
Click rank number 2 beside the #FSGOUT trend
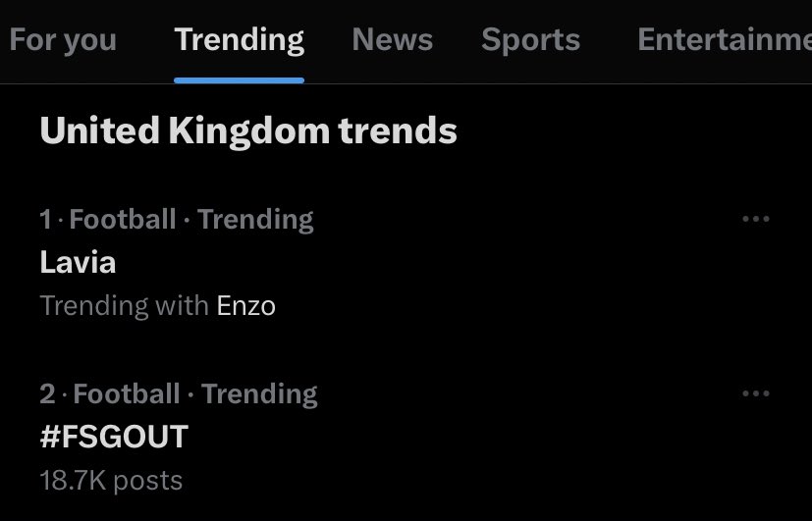tap(47, 394)
